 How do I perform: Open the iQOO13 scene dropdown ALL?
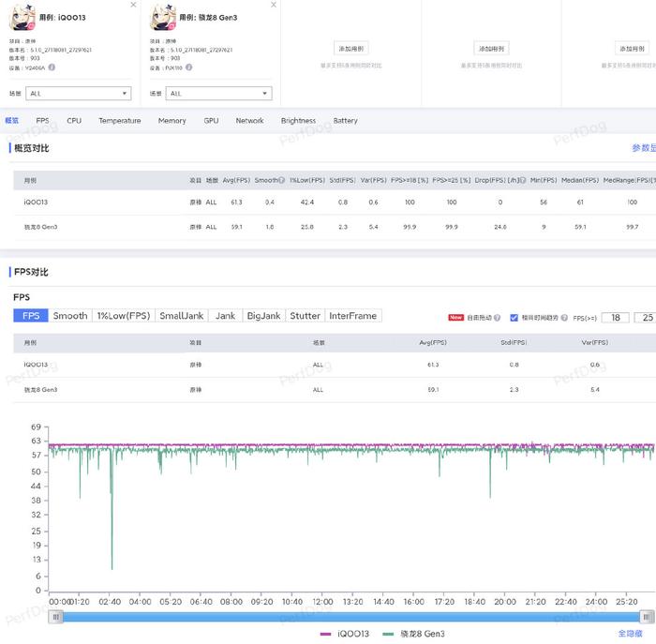[x=79, y=94]
